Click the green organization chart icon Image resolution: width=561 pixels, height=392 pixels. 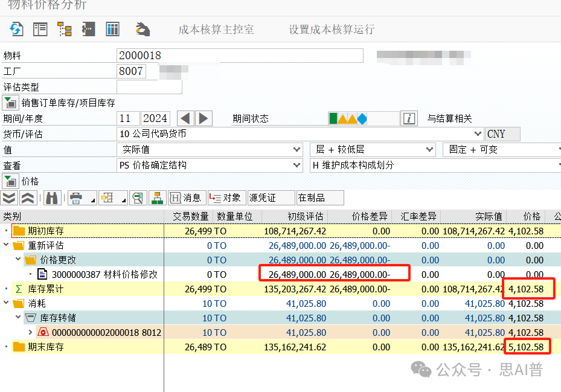click(157, 198)
